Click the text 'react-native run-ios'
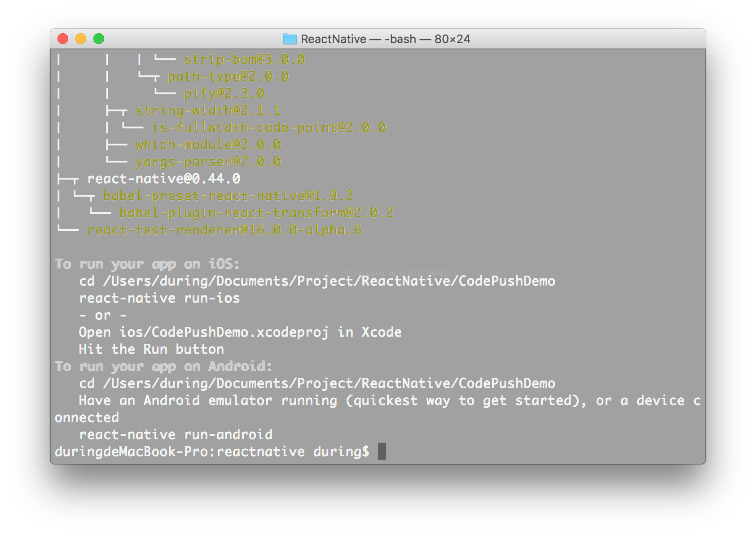Screen dimensions: 756x536 (x=159, y=298)
